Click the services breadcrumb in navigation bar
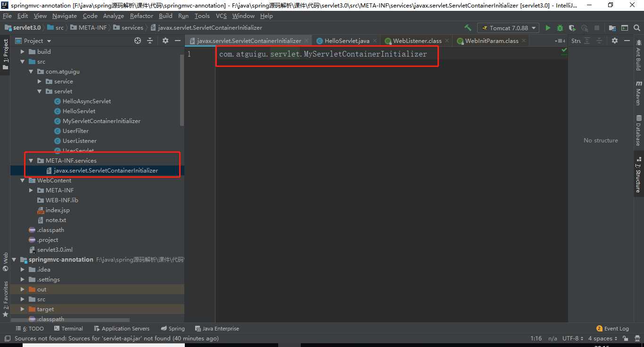Viewport: 644px width, 347px height. [x=128, y=27]
